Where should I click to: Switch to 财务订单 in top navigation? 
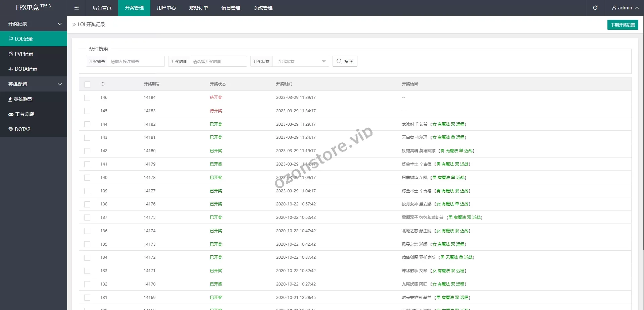tap(198, 8)
